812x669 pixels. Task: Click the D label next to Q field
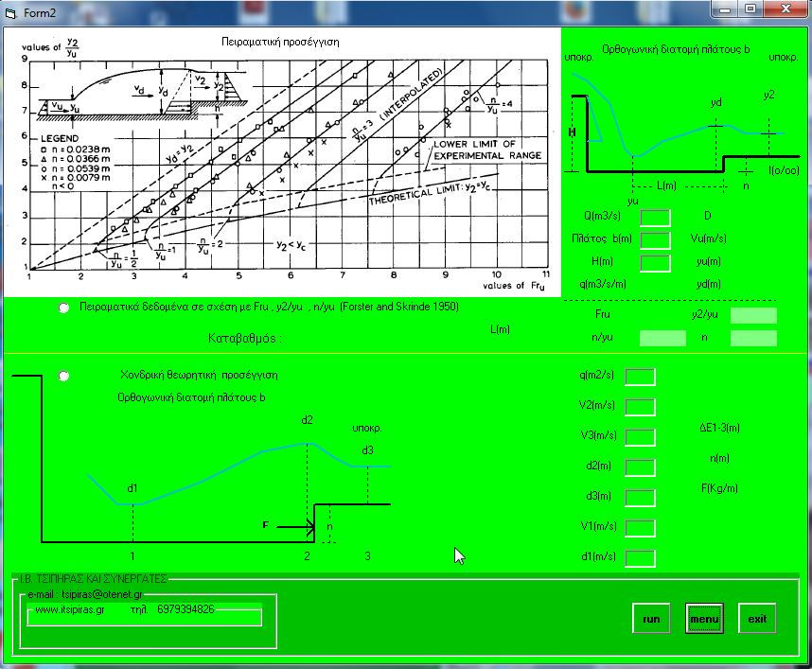pos(707,216)
